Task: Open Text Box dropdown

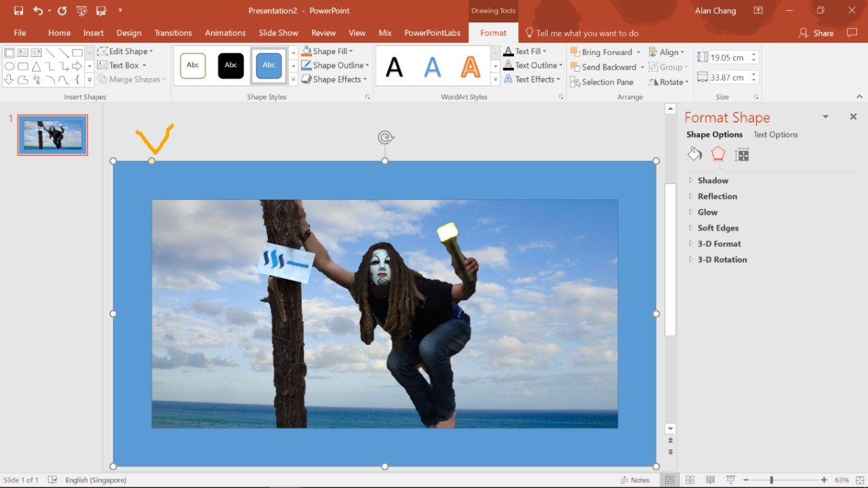Action: (x=122, y=65)
